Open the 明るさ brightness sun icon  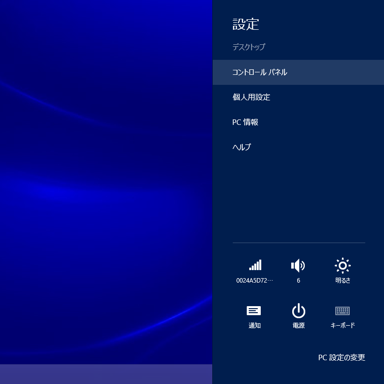coord(342,266)
